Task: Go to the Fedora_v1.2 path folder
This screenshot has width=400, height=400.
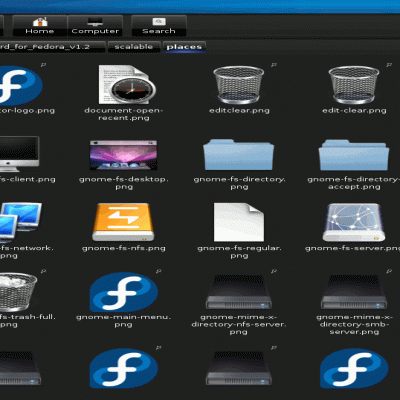Action: click(52, 47)
